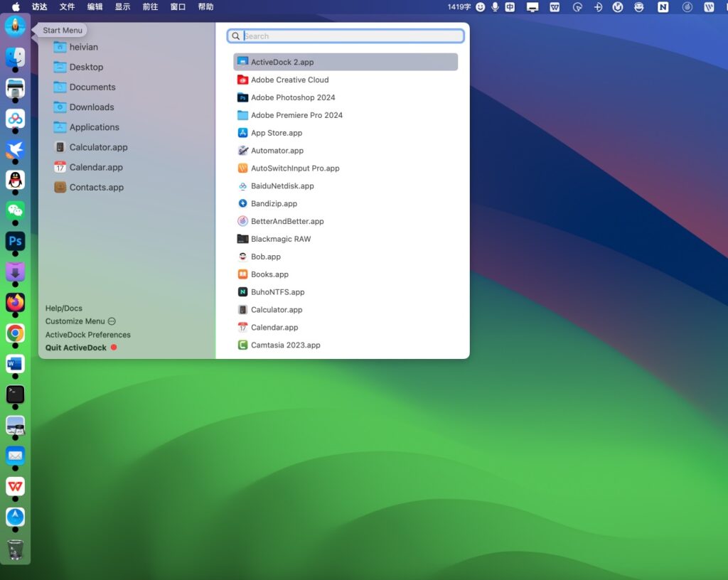
Task: Open the Trash at the dock bottom
Action: (15, 549)
